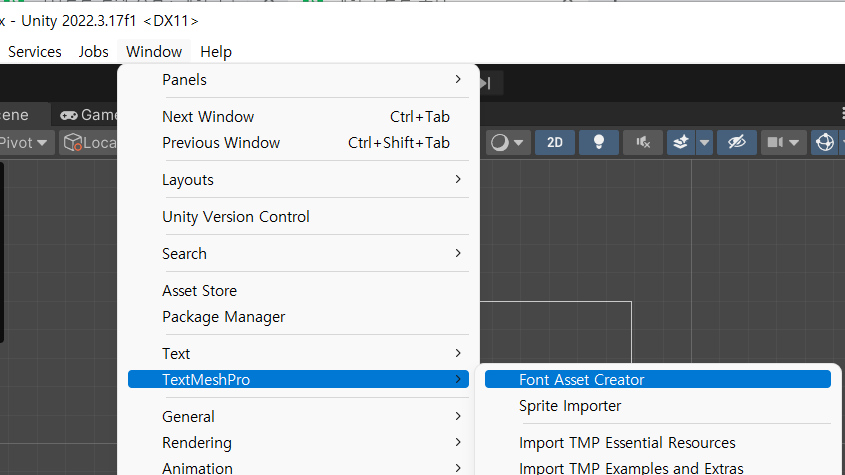Open the draw mode shading dropdown
Screen dimensions: 845x475
(x=507, y=143)
